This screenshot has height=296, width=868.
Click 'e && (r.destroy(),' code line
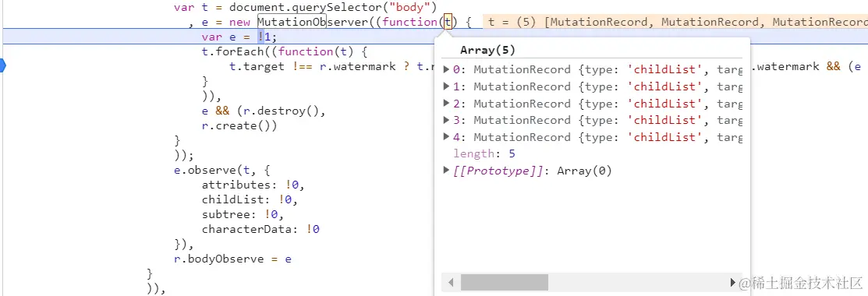pyautogui.click(x=263, y=111)
